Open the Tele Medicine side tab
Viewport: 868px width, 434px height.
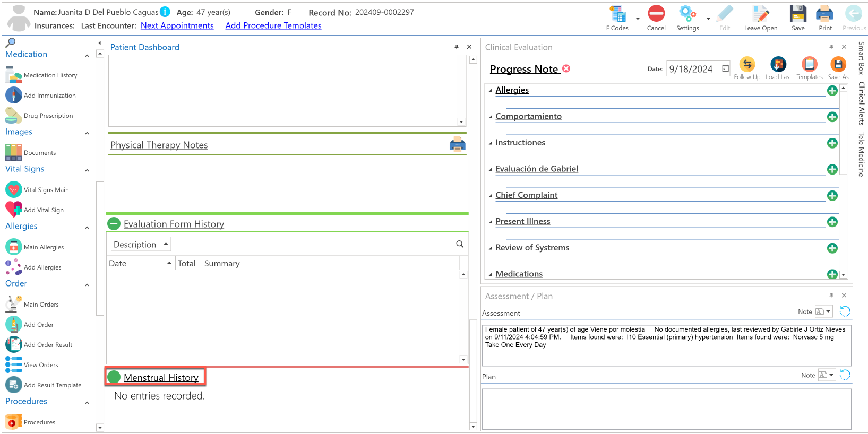pos(861,154)
